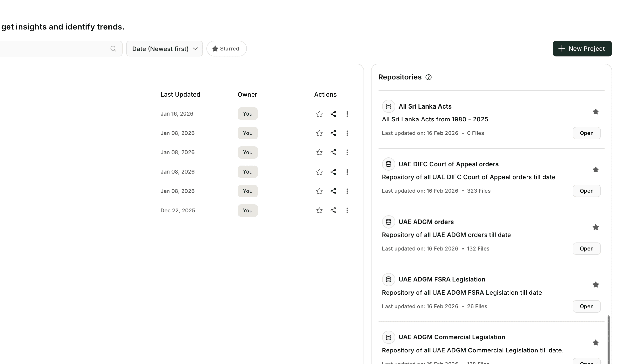This screenshot has height=364, width=621.
Task: Toggle the Starred filter
Action: point(226,49)
